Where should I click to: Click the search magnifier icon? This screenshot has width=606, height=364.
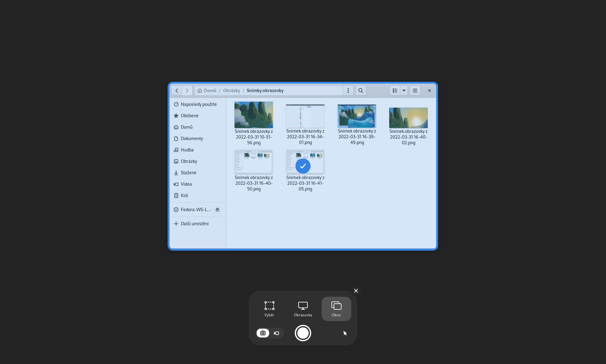coord(360,91)
